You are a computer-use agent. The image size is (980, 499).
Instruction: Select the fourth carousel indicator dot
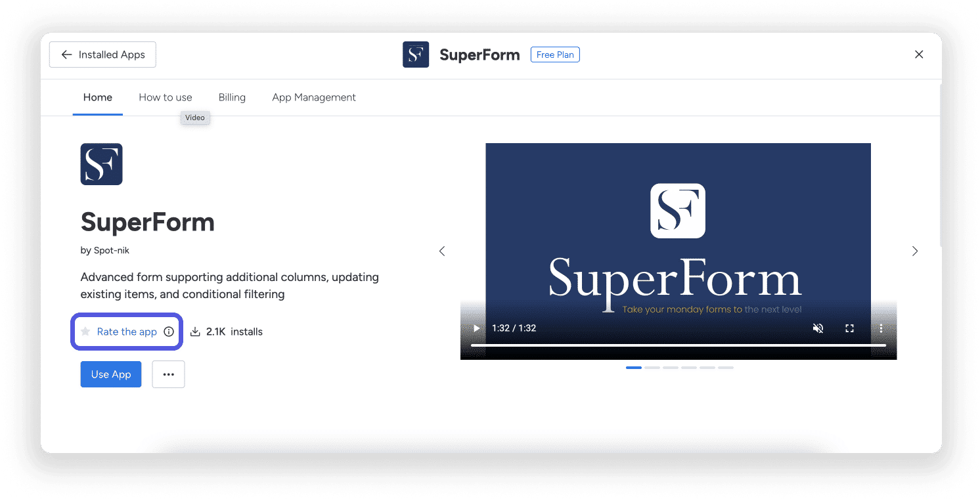pos(689,368)
